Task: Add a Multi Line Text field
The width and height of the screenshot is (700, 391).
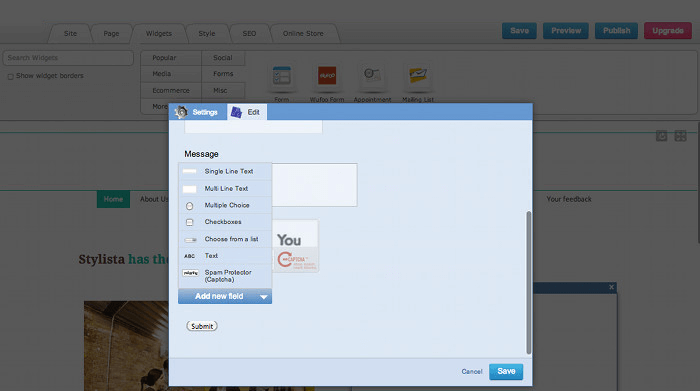Action: click(225, 189)
